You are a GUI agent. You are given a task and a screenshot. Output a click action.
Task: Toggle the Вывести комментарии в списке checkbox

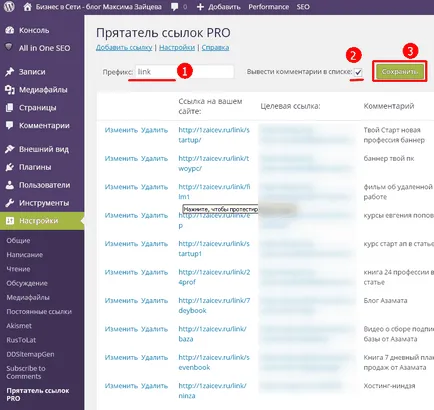coord(358,72)
